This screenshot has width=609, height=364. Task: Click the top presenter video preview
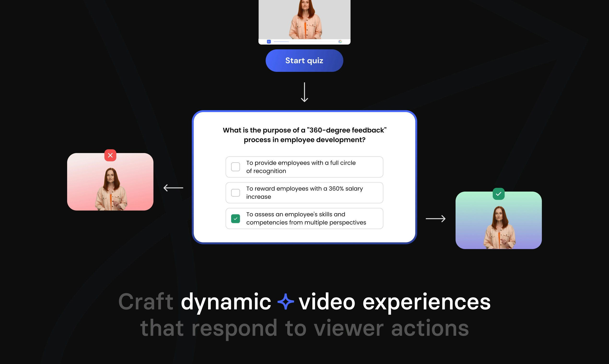pos(304,20)
